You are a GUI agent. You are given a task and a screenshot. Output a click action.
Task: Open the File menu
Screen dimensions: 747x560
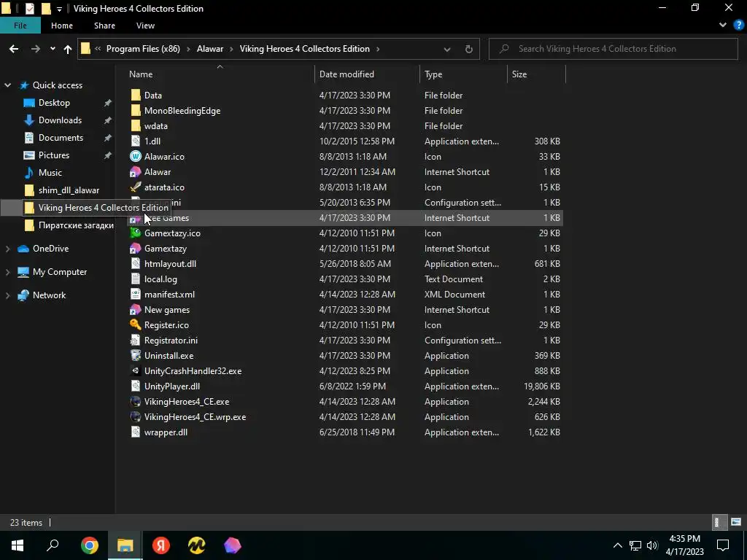coord(20,26)
